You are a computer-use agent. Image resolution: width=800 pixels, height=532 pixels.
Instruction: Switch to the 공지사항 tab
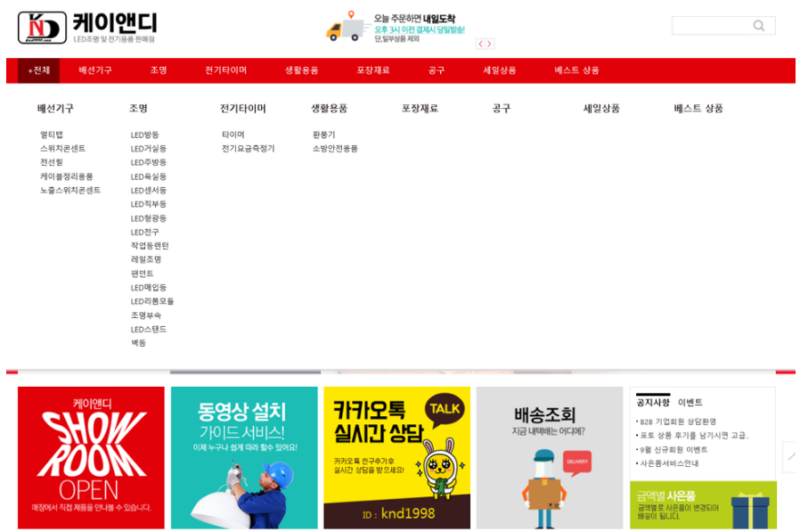click(653, 403)
